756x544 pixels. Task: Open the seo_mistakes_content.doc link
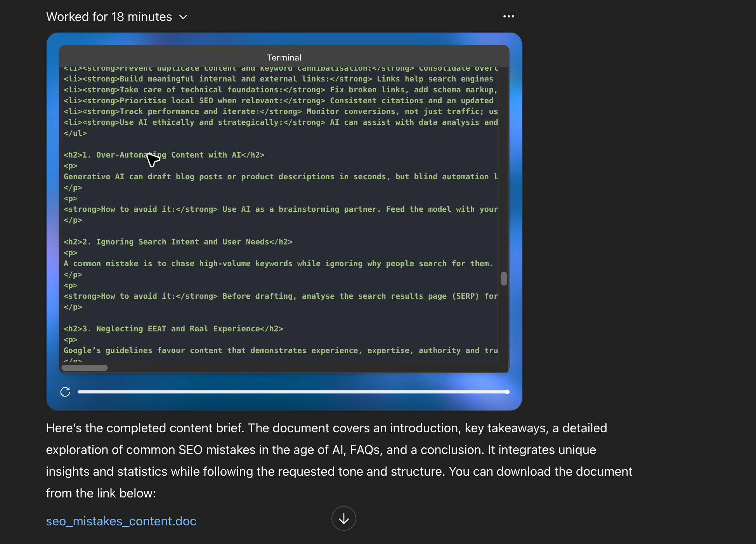(x=121, y=521)
